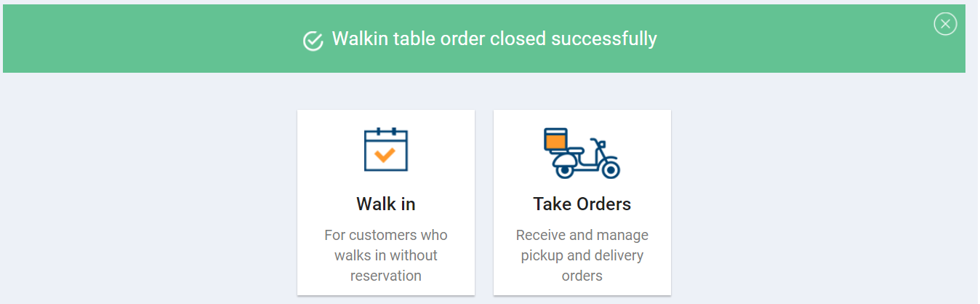Click the orange checkmark inside the calendar icon
The height and width of the screenshot is (304, 980).
pyautogui.click(x=385, y=153)
